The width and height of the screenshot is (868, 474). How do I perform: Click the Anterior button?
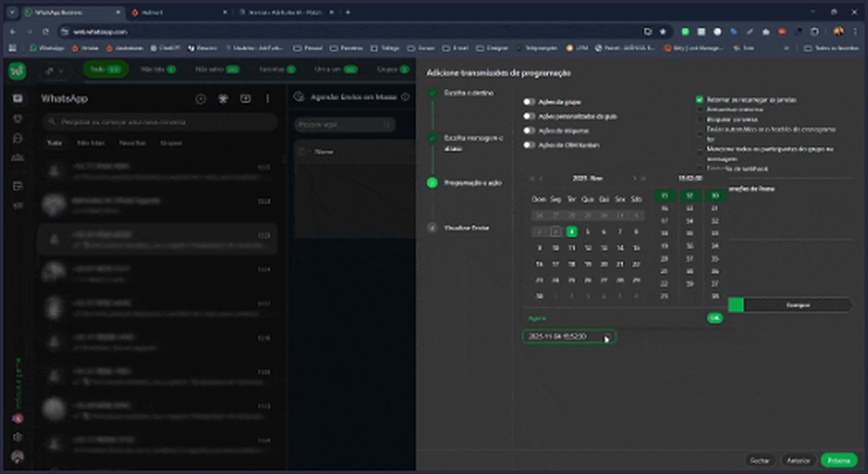[x=798, y=460]
